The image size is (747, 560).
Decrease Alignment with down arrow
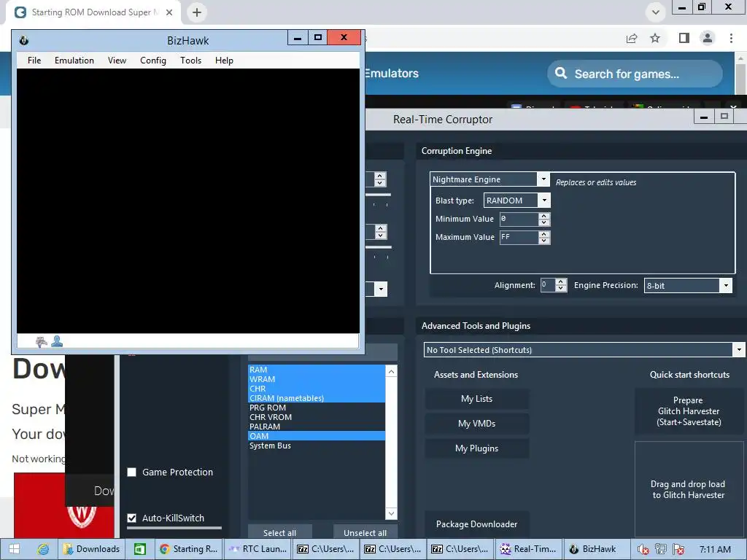pos(561,289)
